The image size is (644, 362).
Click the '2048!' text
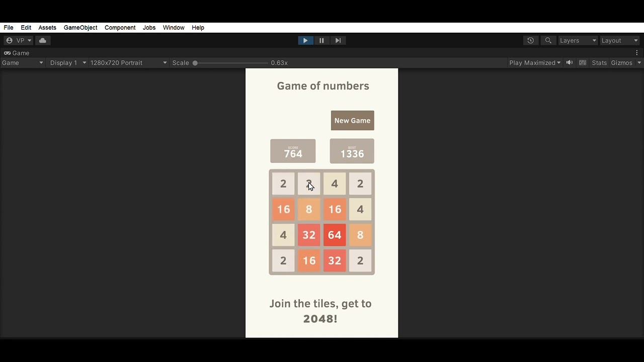tap(320, 319)
